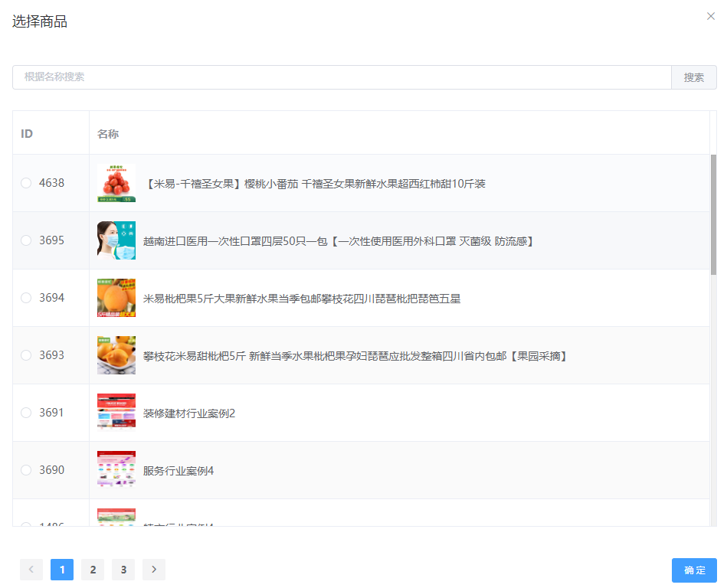Pick the radio button for product 3693
Viewport: 727px width, 588px height.
click(26, 355)
